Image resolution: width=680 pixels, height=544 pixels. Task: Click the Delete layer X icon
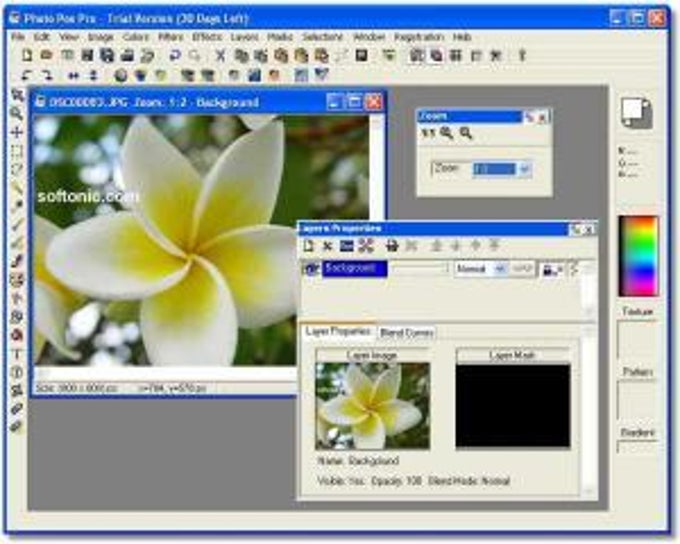(327, 246)
